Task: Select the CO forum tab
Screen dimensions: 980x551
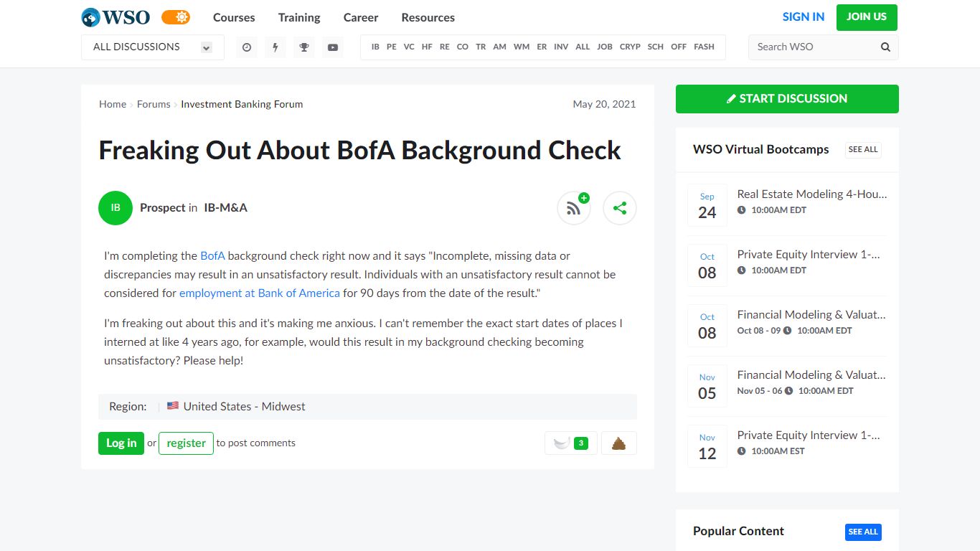Action: click(x=463, y=47)
